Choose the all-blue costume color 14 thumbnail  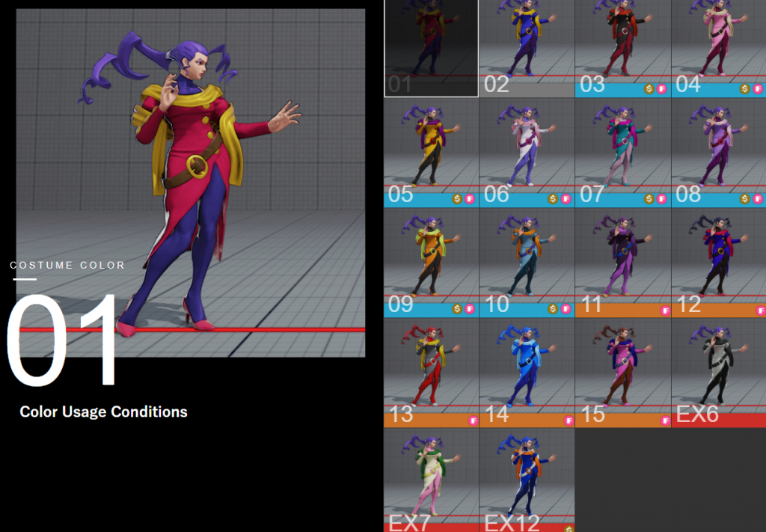527,373
